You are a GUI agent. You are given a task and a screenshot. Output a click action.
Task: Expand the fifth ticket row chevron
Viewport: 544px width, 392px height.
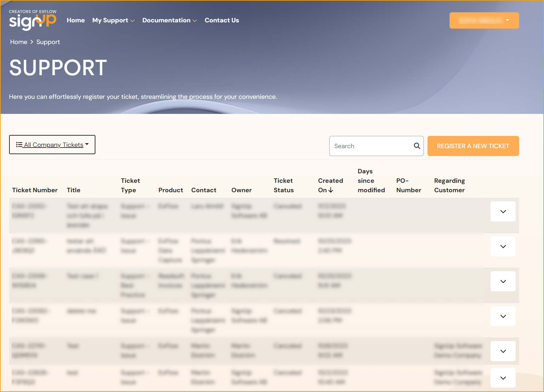(503, 351)
